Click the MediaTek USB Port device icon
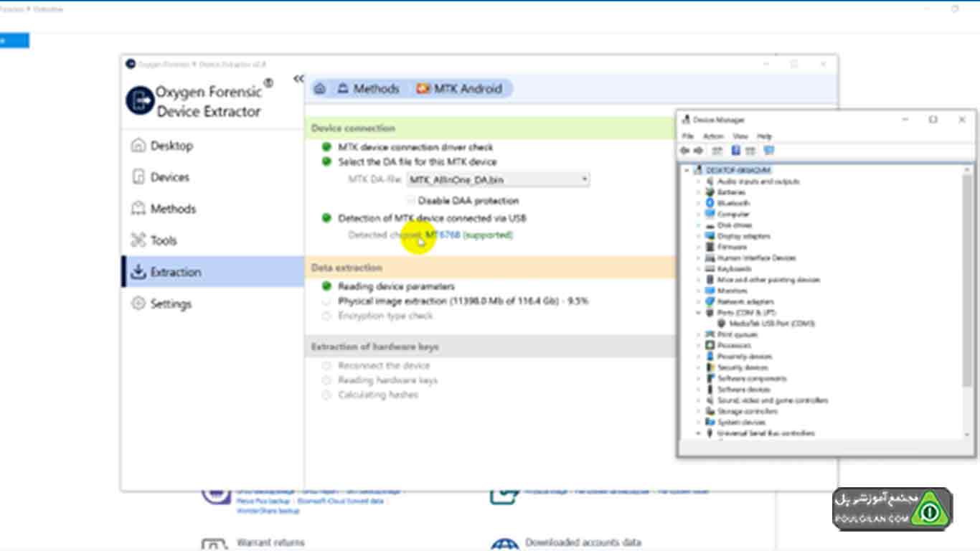 [x=722, y=324]
